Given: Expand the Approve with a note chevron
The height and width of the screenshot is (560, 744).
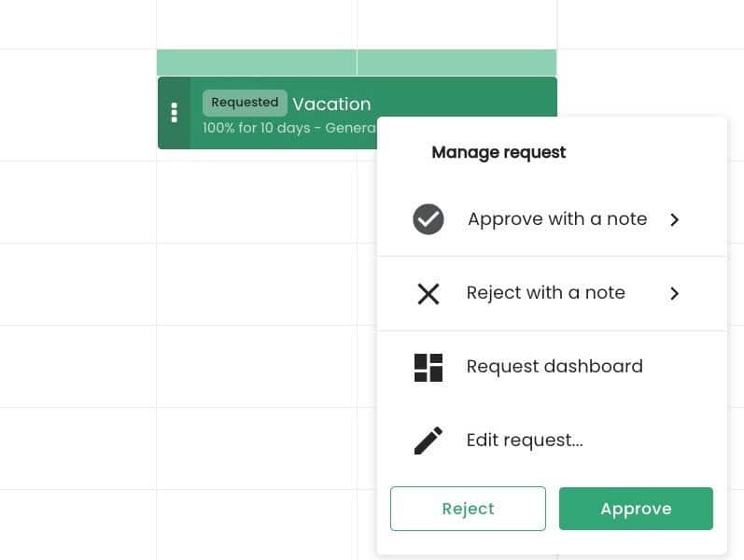Looking at the screenshot, I should (x=675, y=220).
